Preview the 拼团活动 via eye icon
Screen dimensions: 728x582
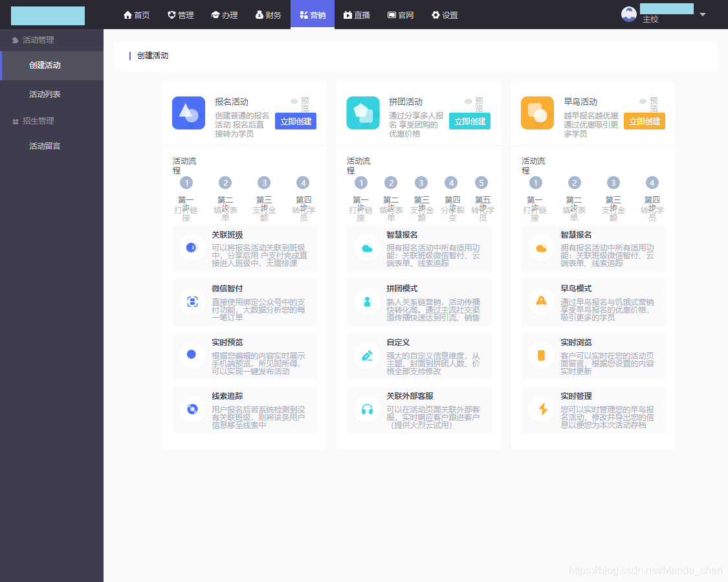coord(468,101)
